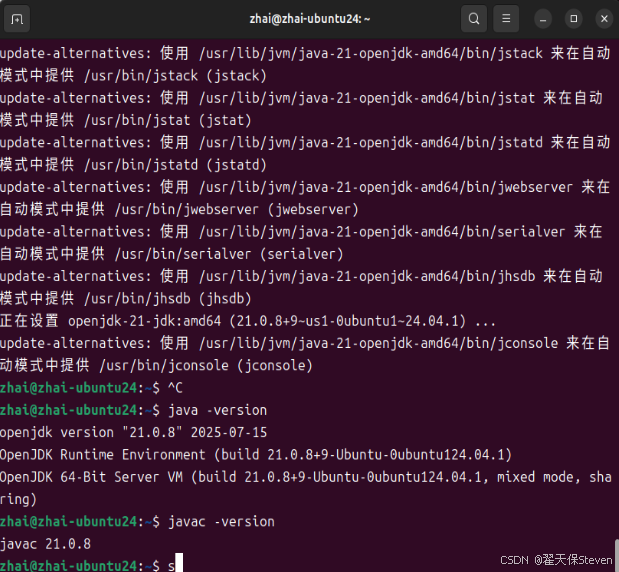Click the java-21-openjdk-amd64/bin/jconsole path

tap(379, 343)
